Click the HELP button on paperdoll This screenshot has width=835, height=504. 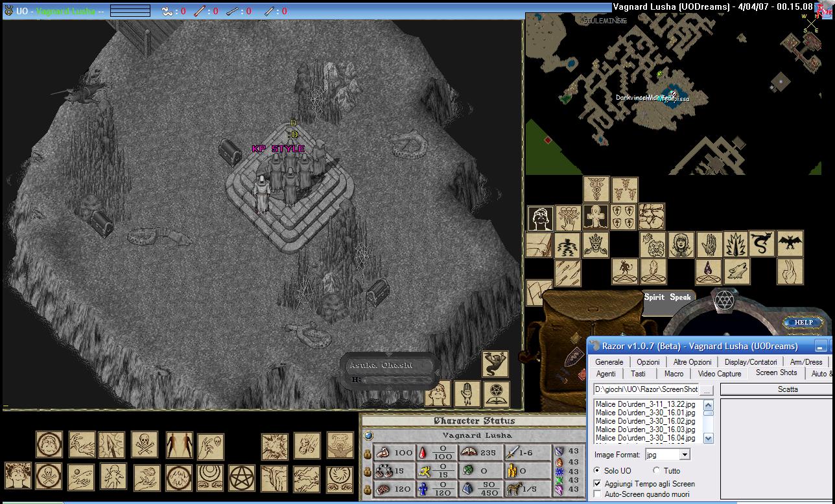coord(803,322)
